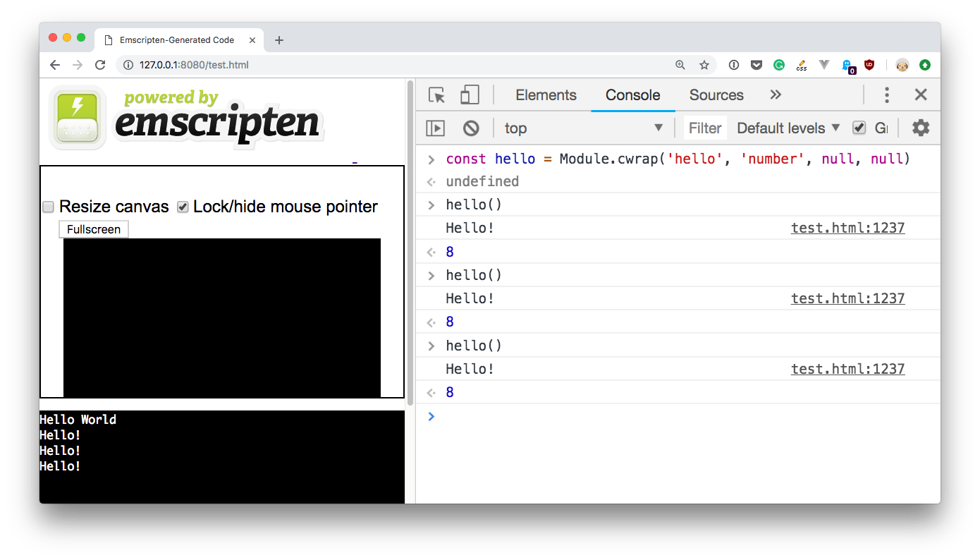Bookmark this page with the star icon
980x560 pixels.
(x=704, y=65)
